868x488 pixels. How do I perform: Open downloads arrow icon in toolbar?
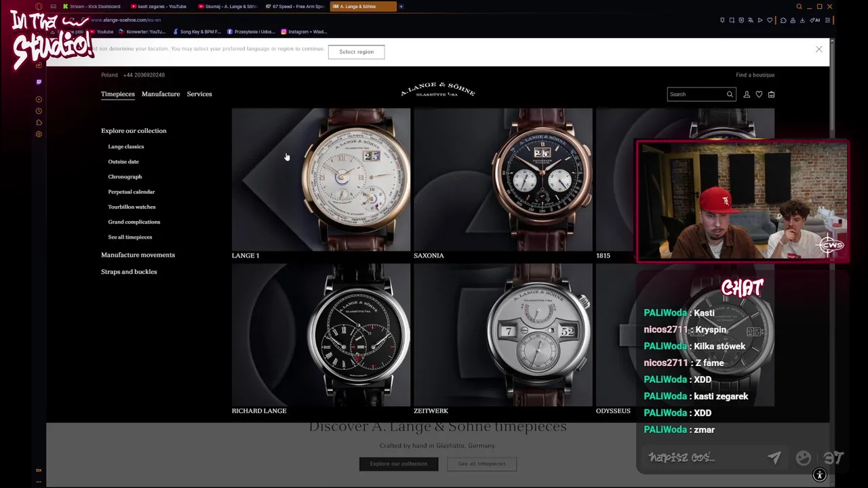pyautogui.click(x=802, y=20)
